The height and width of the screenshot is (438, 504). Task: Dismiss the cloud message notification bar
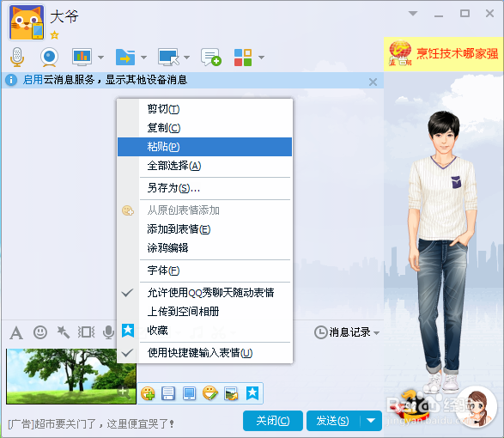pos(373,82)
